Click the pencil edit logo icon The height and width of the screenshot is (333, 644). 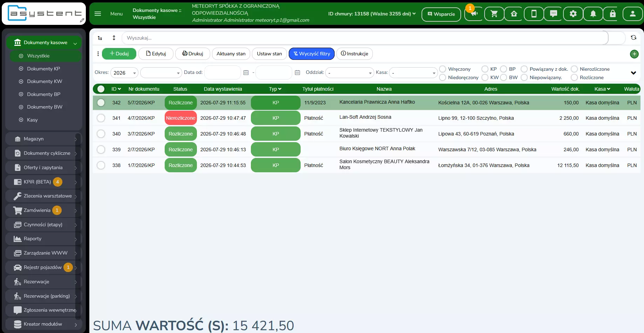click(x=82, y=20)
